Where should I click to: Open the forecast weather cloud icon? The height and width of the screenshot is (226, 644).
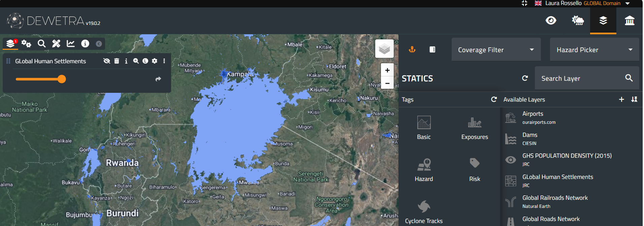(578, 21)
